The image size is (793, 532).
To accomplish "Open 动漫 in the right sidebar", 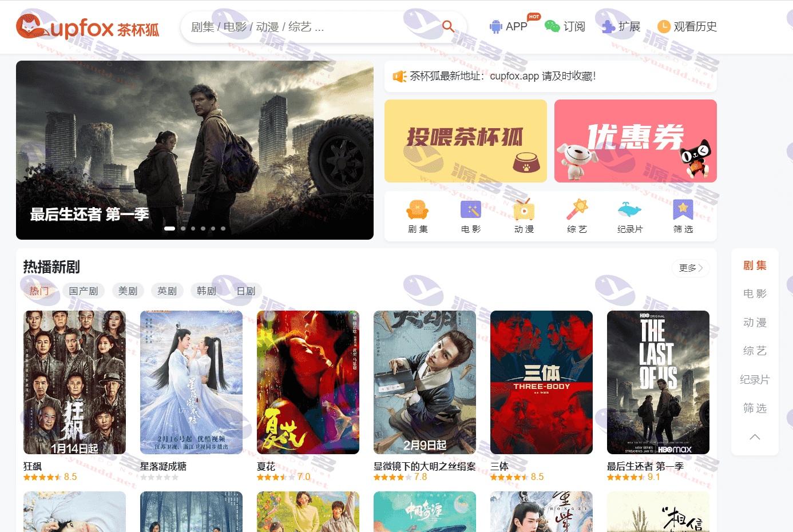I will coord(755,323).
